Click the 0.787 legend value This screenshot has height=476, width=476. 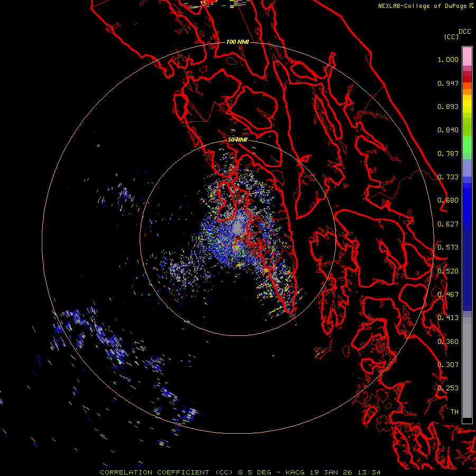pos(448,153)
